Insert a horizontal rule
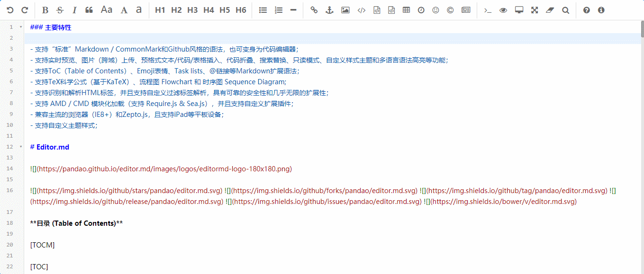 (294, 9)
